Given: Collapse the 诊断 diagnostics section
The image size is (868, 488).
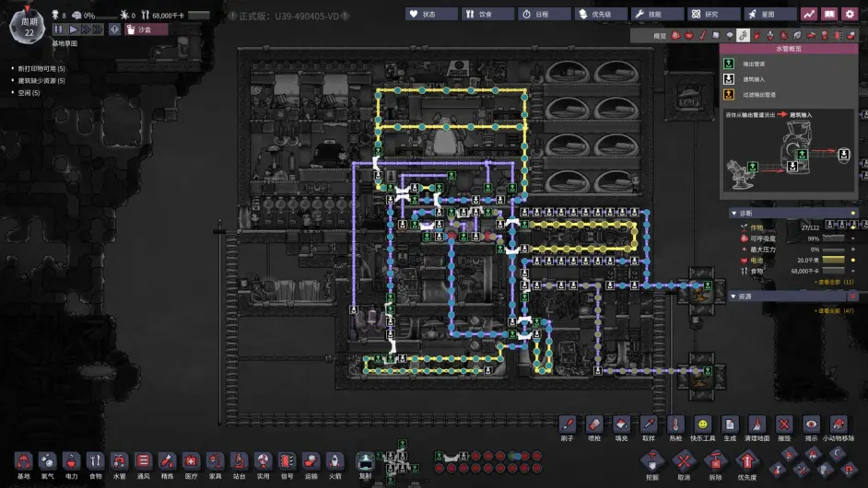Looking at the screenshot, I should click(x=793, y=213).
